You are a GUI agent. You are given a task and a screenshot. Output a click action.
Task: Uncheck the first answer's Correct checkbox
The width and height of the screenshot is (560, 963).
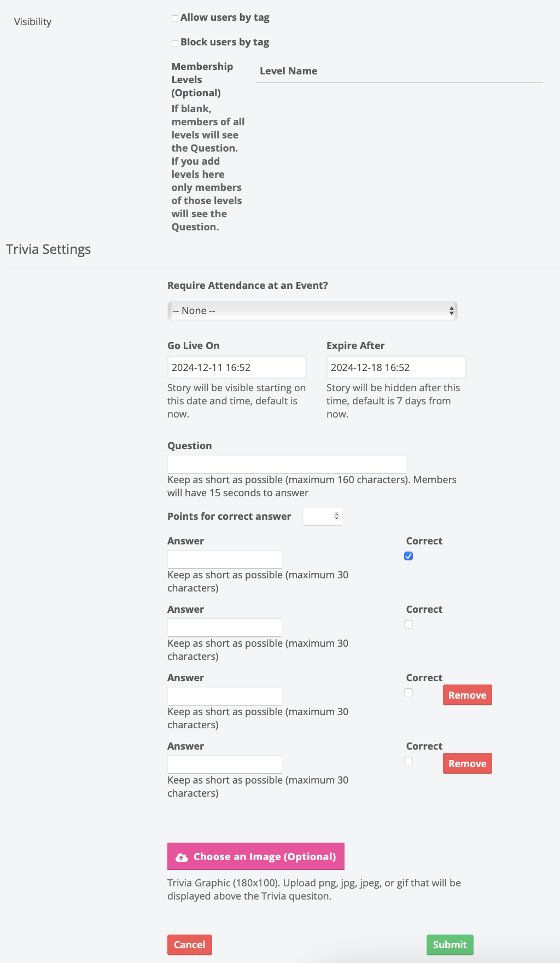point(409,556)
